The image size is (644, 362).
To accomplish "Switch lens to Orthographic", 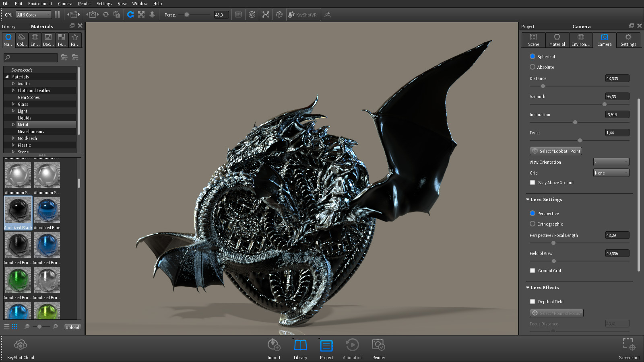I will tap(533, 224).
